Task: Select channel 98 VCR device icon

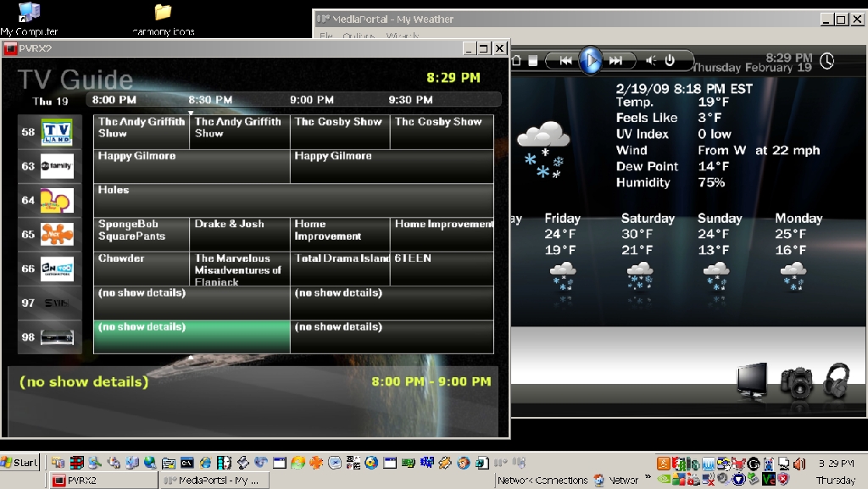Action: tap(57, 337)
